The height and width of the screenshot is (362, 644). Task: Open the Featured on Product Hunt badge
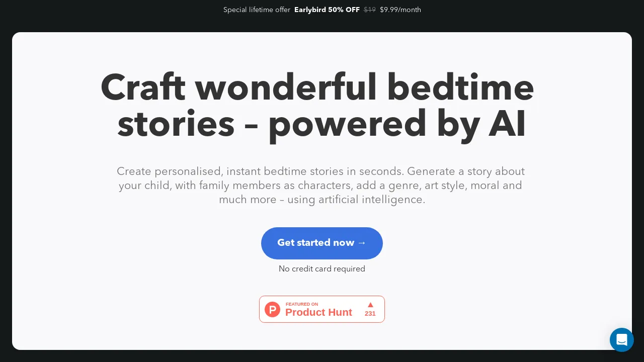pos(322,309)
